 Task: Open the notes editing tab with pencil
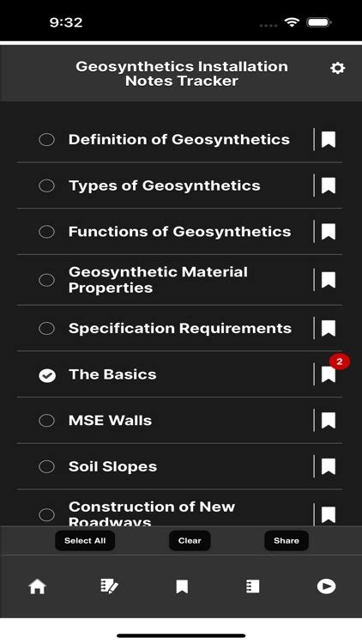click(109, 586)
